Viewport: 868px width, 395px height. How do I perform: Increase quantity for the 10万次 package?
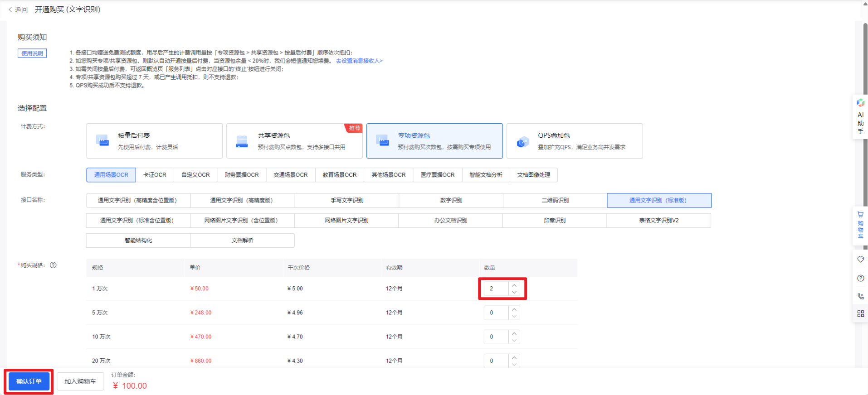(514, 333)
